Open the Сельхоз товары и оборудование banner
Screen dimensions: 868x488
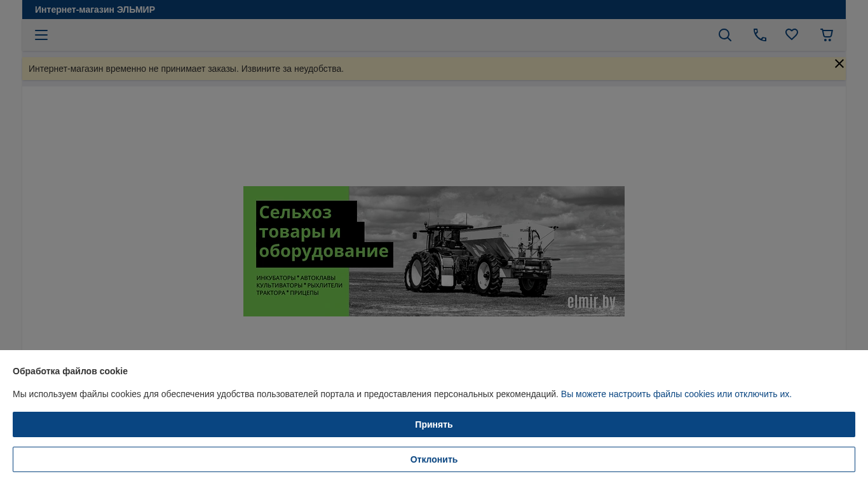pos(434,251)
